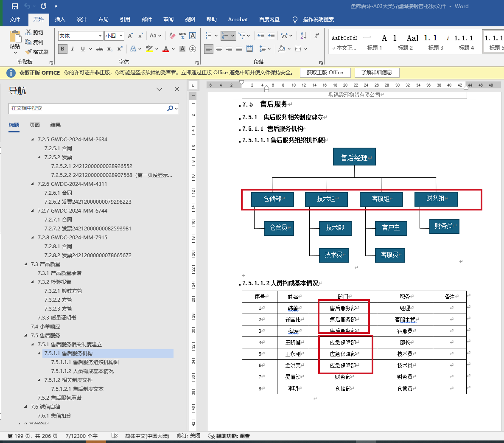504x443 pixels.
Task: Sort text A-Z icon
Action: pos(303,36)
